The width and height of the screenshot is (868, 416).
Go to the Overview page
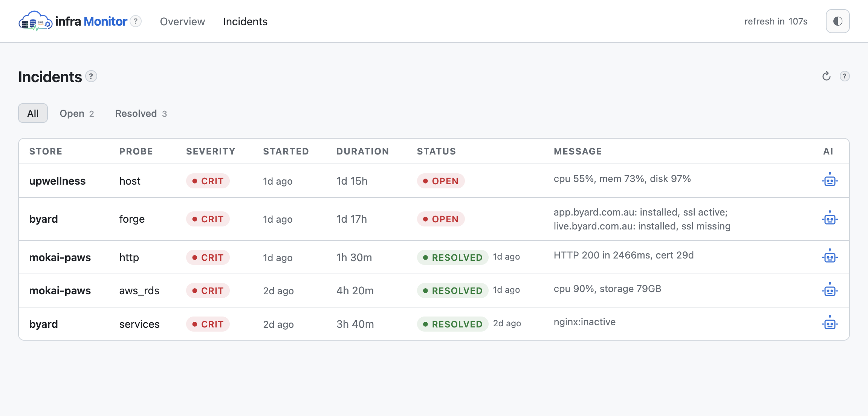click(x=182, y=21)
